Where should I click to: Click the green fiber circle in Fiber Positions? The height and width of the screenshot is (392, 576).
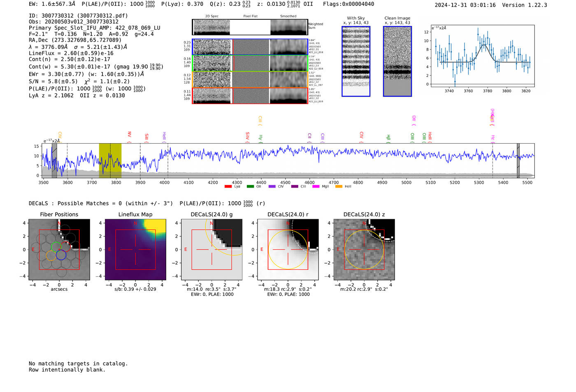click(x=56, y=247)
